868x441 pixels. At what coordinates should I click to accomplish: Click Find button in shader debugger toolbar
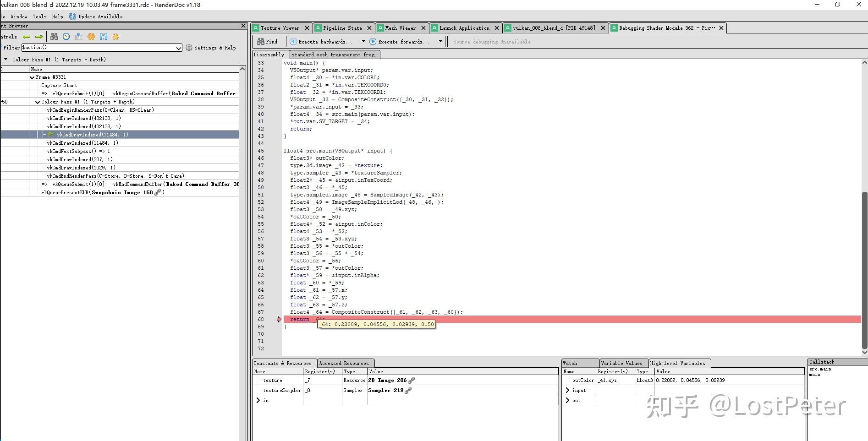point(268,42)
